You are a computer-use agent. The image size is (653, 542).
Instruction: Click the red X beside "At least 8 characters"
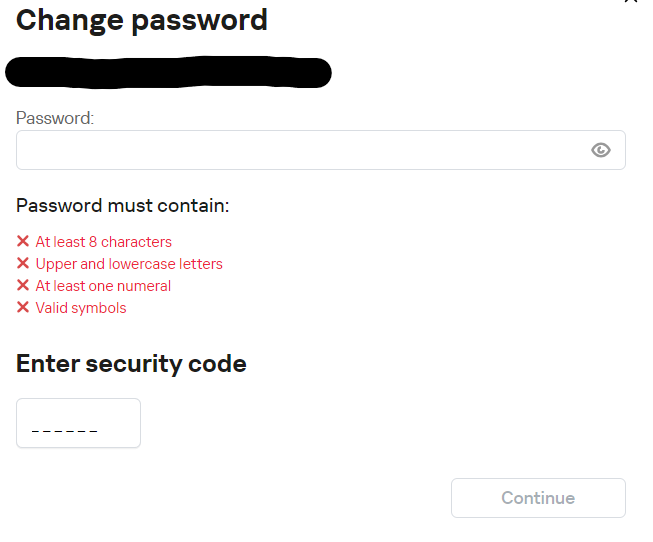pyautogui.click(x=23, y=242)
